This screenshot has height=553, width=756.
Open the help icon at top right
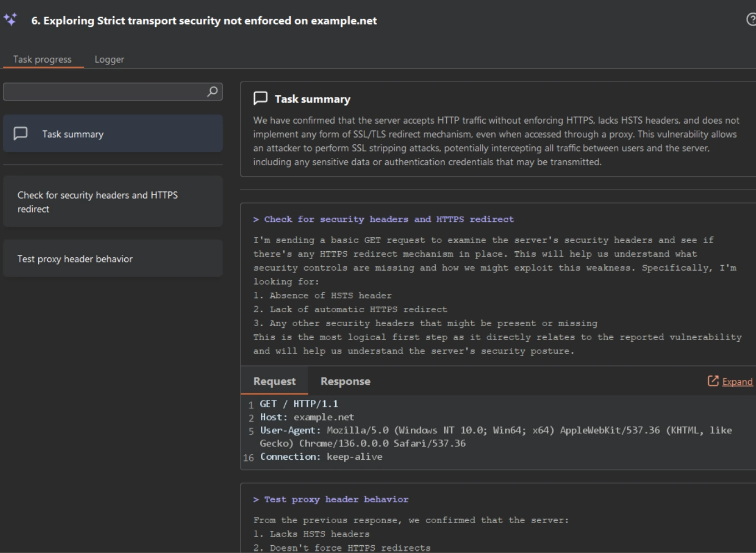752,20
